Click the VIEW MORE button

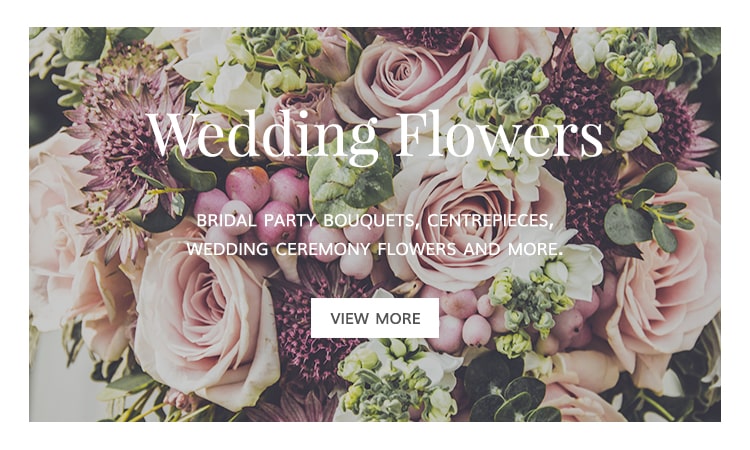pyautogui.click(x=375, y=318)
